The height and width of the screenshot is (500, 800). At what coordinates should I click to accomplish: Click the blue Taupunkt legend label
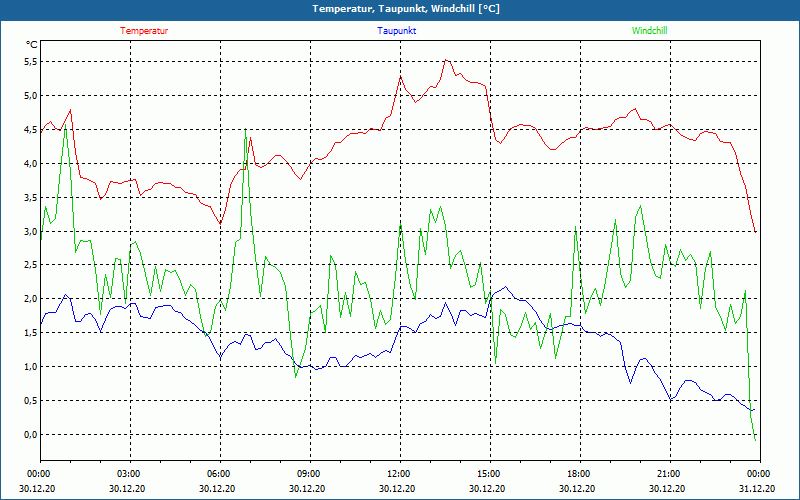click(396, 31)
